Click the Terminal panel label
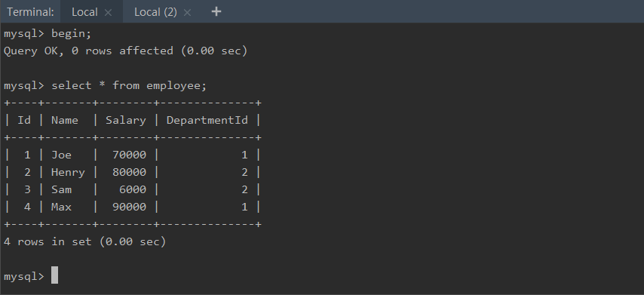644x295 pixels. (30, 12)
